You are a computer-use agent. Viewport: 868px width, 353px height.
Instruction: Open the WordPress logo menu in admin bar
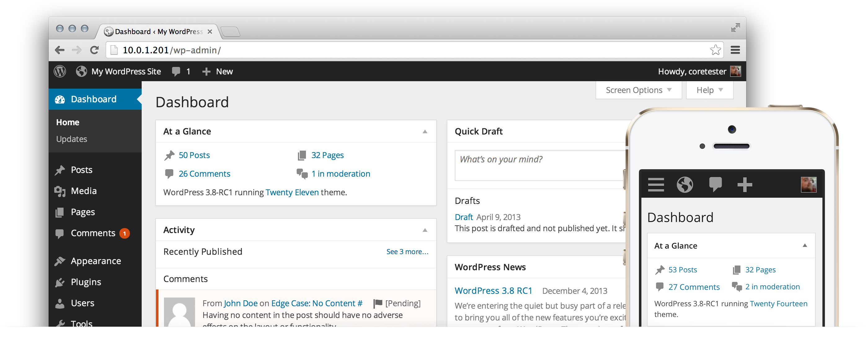(x=60, y=71)
